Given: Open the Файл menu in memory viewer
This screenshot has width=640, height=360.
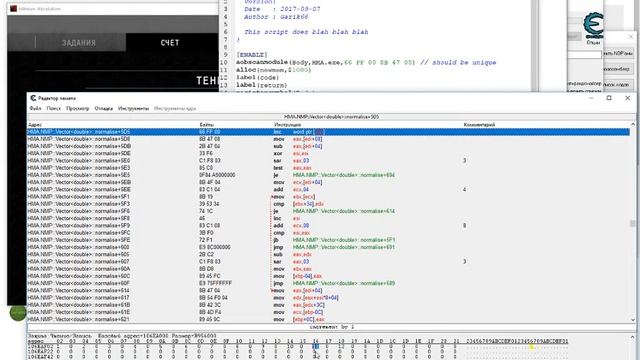Looking at the screenshot, I should [x=36, y=109].
